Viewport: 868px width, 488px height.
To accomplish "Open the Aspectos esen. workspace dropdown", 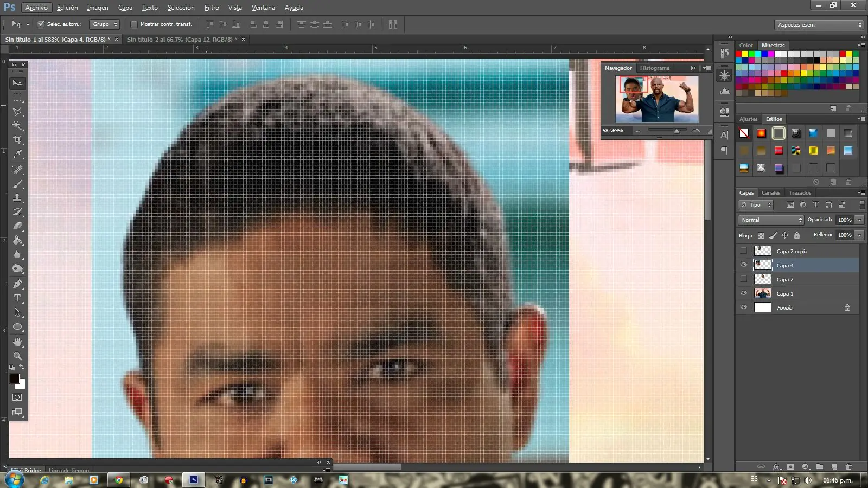I will pyautogui.click(x=819, y=25).
